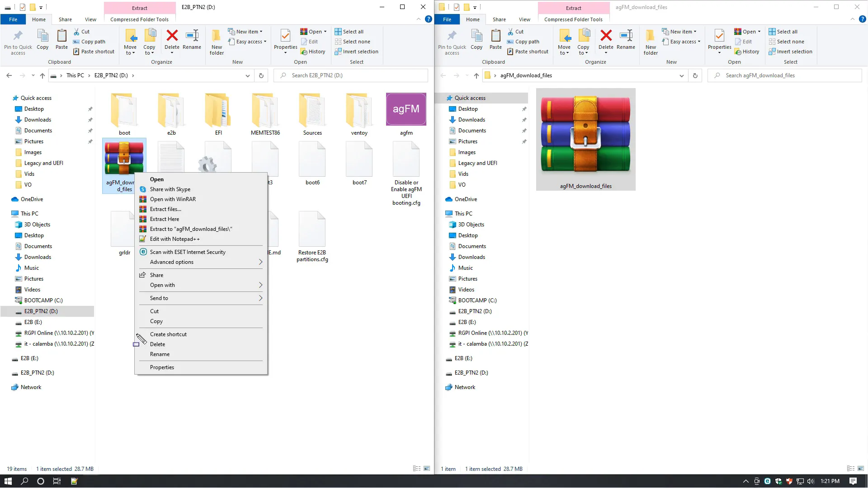Open Windows Start menu
The image size is (868, 488).
tap(8, 481)
